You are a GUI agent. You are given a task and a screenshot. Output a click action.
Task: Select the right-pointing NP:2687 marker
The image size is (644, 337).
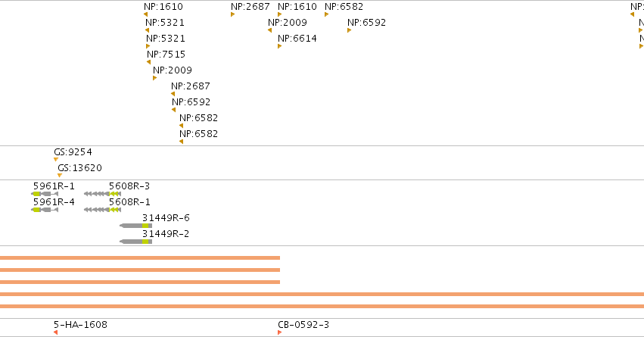(x=233, y=14)
